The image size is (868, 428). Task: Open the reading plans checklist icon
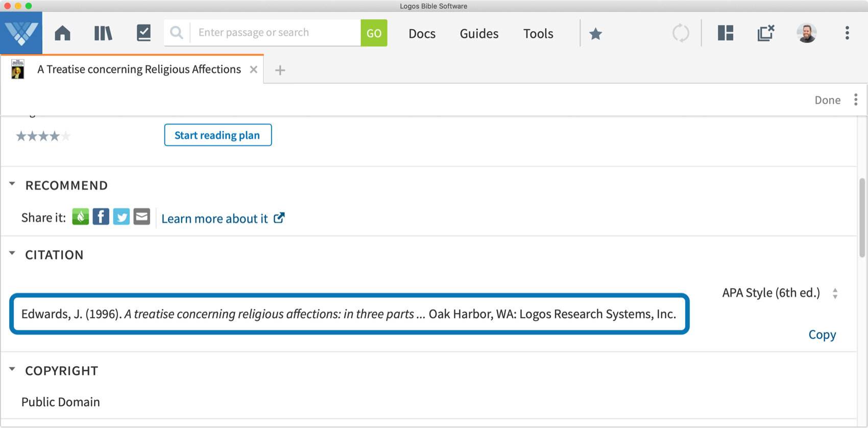pyautogui.click(x=144, y=33)
